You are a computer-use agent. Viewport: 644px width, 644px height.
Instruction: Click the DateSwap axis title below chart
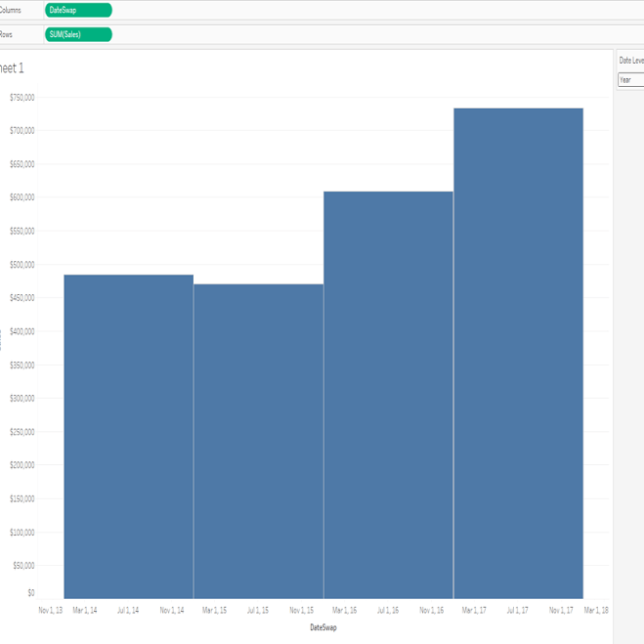[322, 627]
